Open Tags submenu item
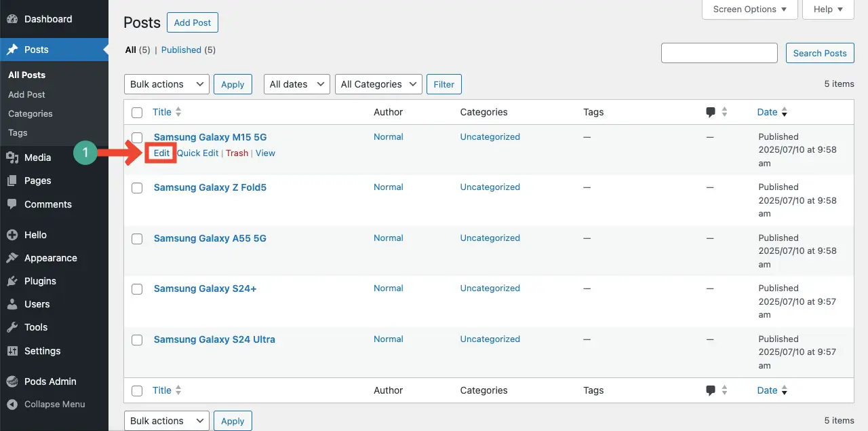Screen dimensions: 868x431 [x=18, y=132]
